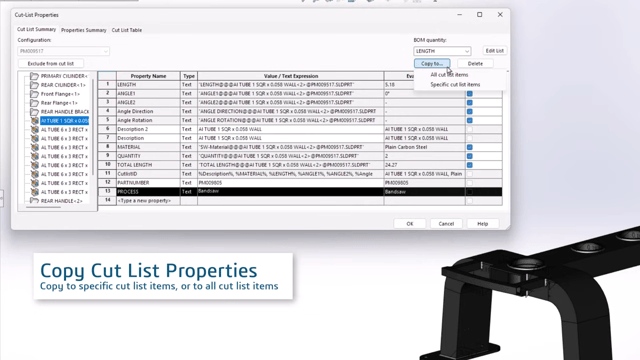Select the LENGTH property name cell
Viewport: 640px width, 360px height.
(x=148, y=84)
